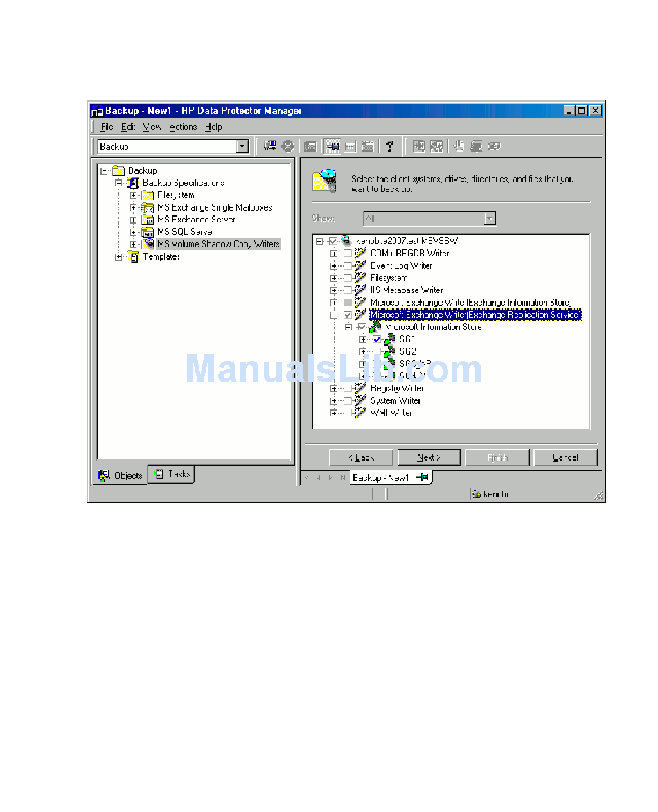Click the IIS Metabase Writer pencil icon

click(360, 290)
